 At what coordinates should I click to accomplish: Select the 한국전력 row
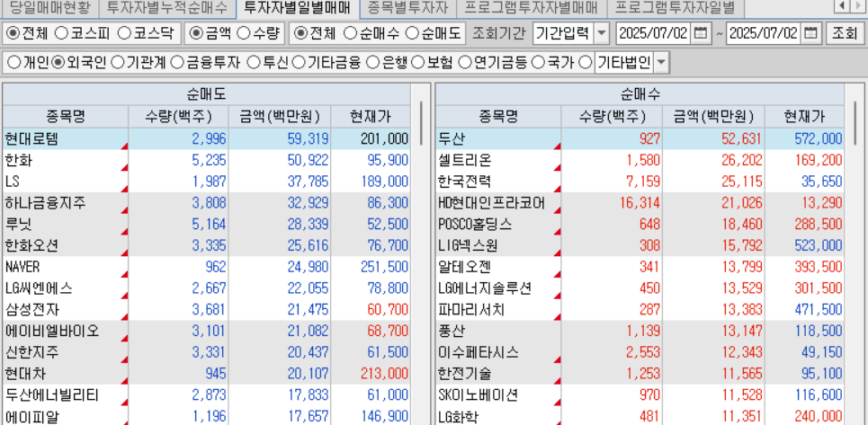[x=640, y=182]
